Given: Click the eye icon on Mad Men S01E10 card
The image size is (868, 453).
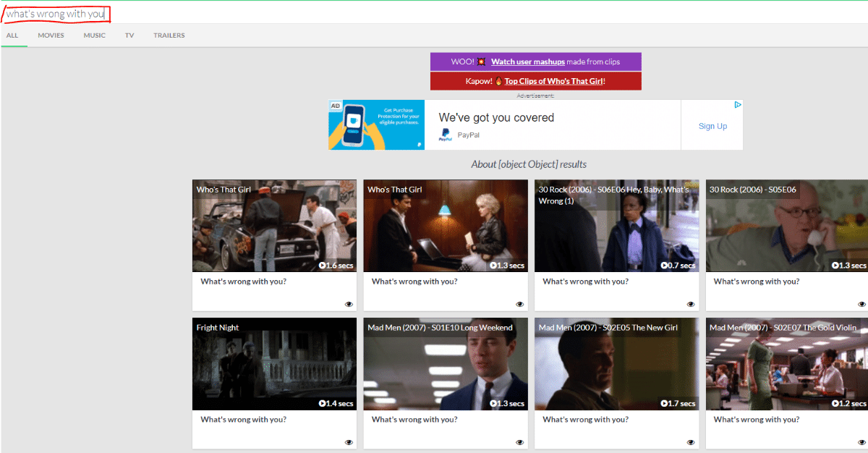Looking at the screenshot, I should [519, 442].
